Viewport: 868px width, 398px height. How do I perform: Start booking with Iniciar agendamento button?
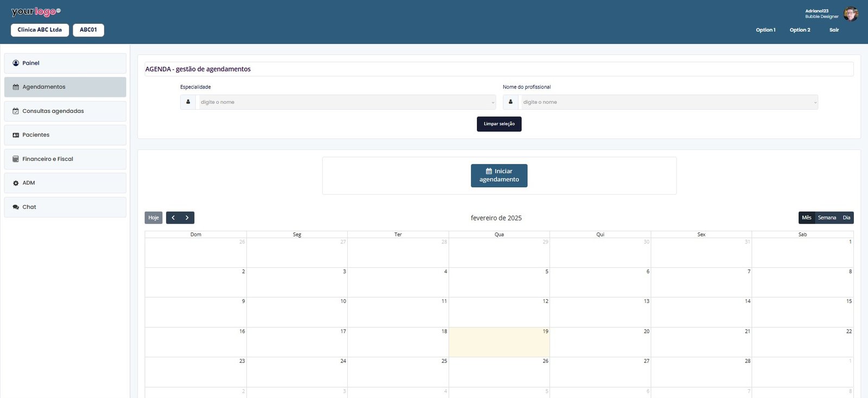[499, 175]
